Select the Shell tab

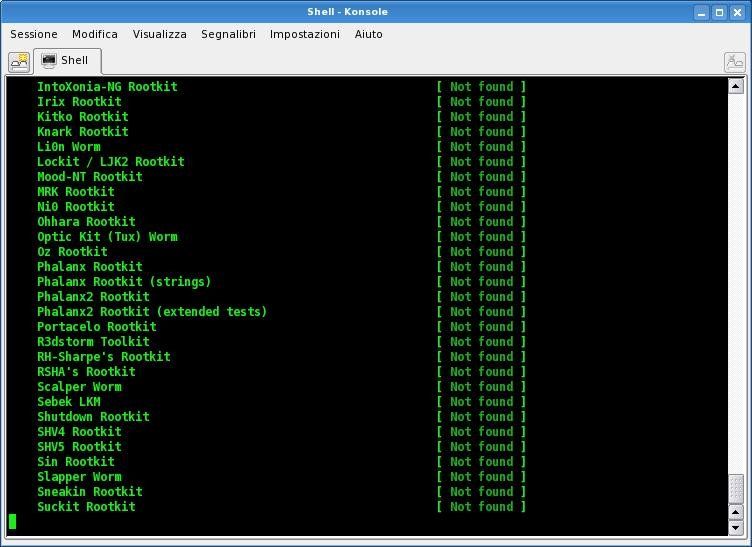tap(67, 61)
